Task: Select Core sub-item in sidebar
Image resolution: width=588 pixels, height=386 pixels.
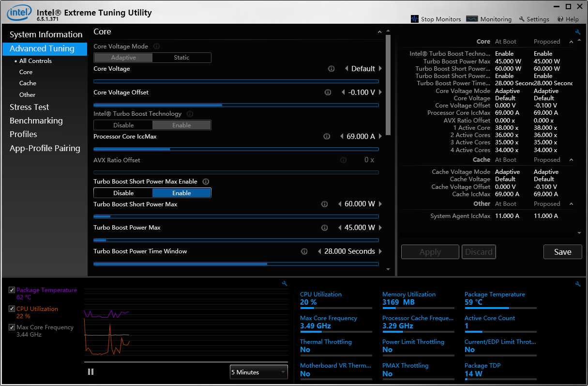Action: (26, 72)
